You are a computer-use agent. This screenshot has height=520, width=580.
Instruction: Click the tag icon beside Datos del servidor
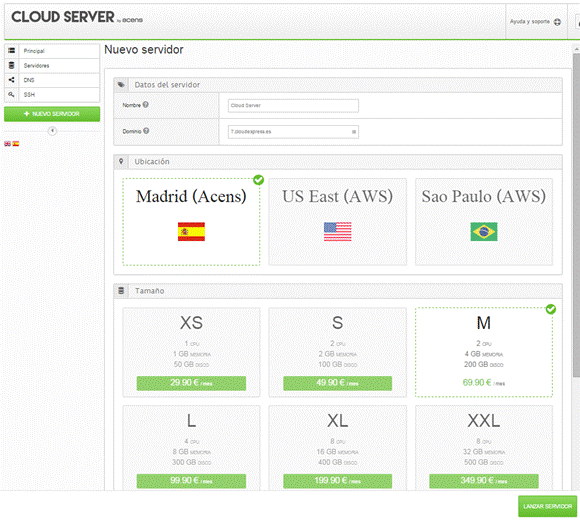point(121,85)
